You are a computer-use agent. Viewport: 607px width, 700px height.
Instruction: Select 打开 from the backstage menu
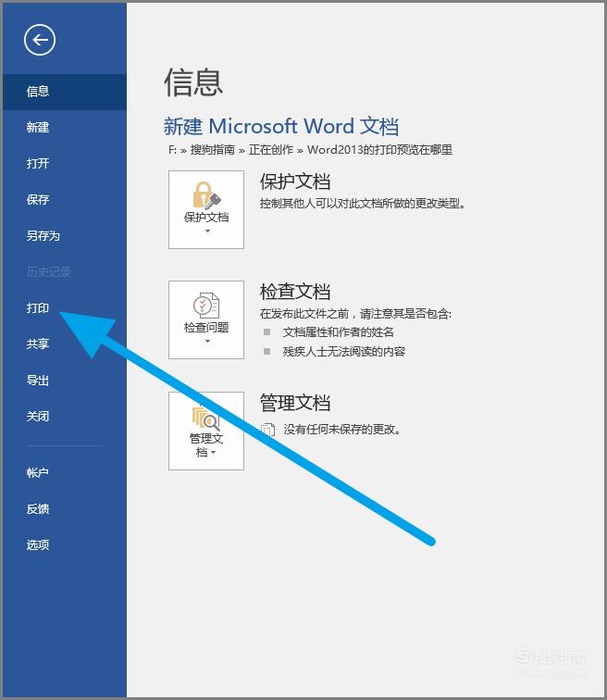(x=65, y=163)
